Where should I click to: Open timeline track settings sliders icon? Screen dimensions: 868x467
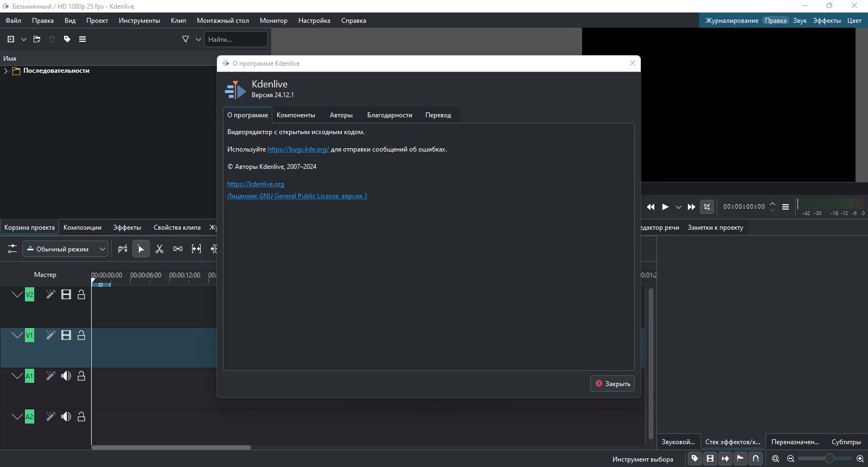[x=12, y=249]
